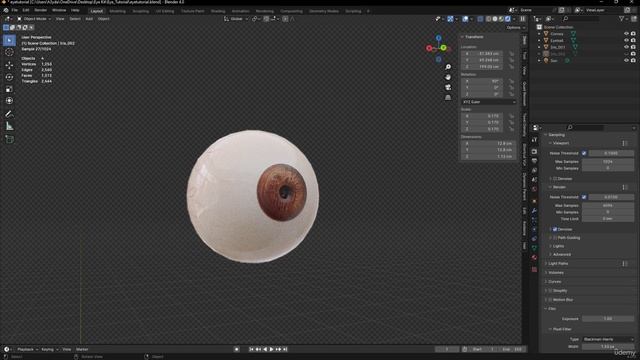The image size is (640, 360).
Task: Open the Render menu
Action: click(40, 10)
